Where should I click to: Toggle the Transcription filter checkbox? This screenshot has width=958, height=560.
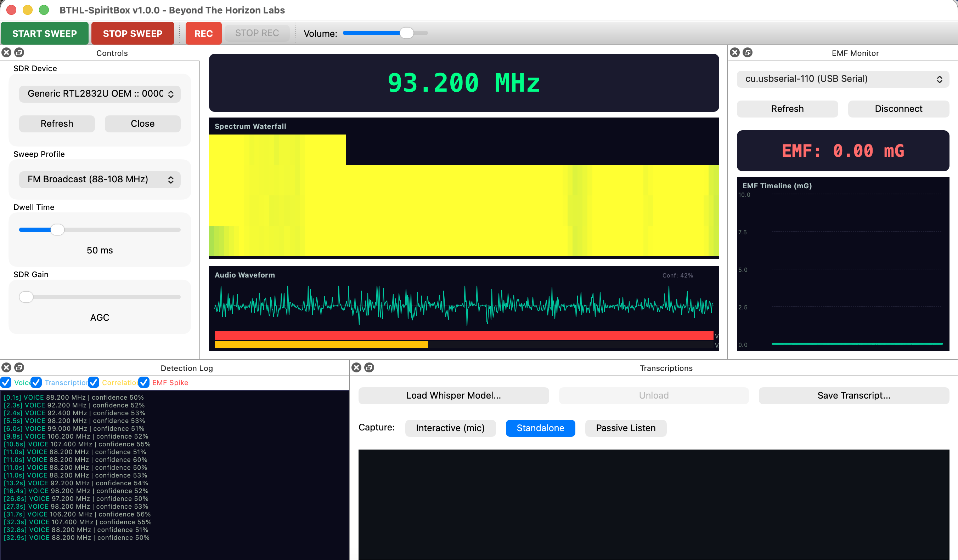(x=36, y=383)
